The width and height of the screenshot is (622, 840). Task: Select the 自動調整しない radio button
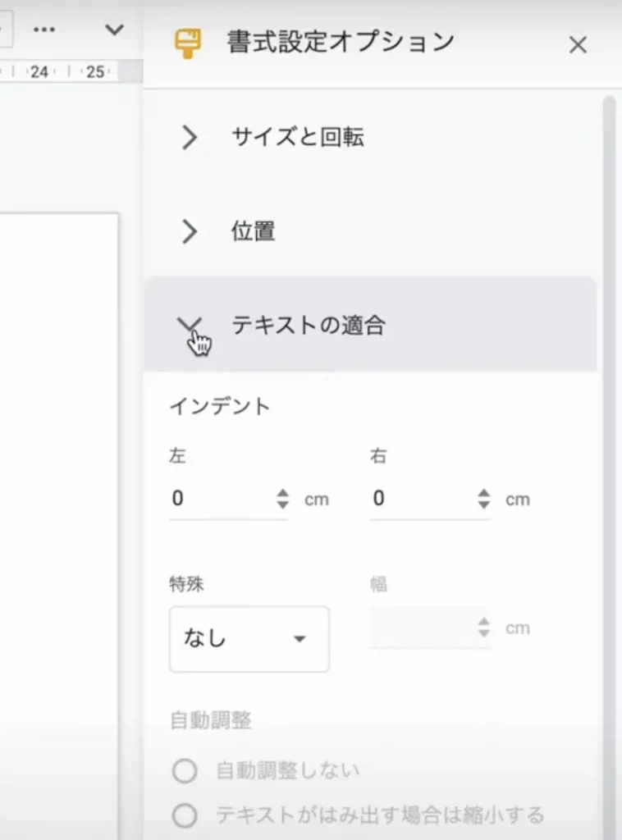click(185, 771)
